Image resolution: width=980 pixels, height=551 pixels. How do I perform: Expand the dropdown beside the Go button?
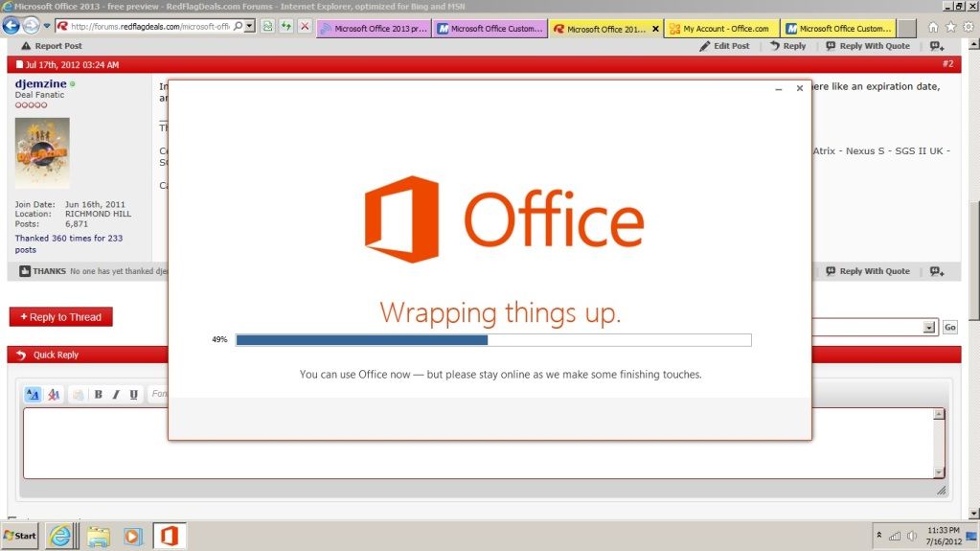click(929, 327)
